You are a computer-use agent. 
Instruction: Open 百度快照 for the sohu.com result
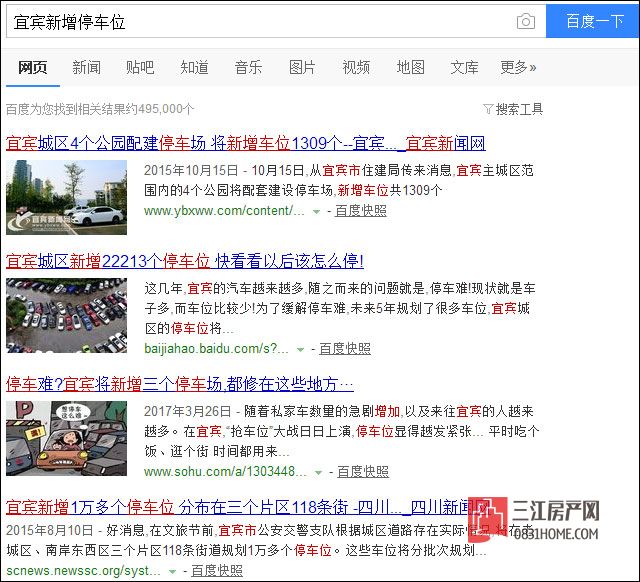tap(363, 472)
